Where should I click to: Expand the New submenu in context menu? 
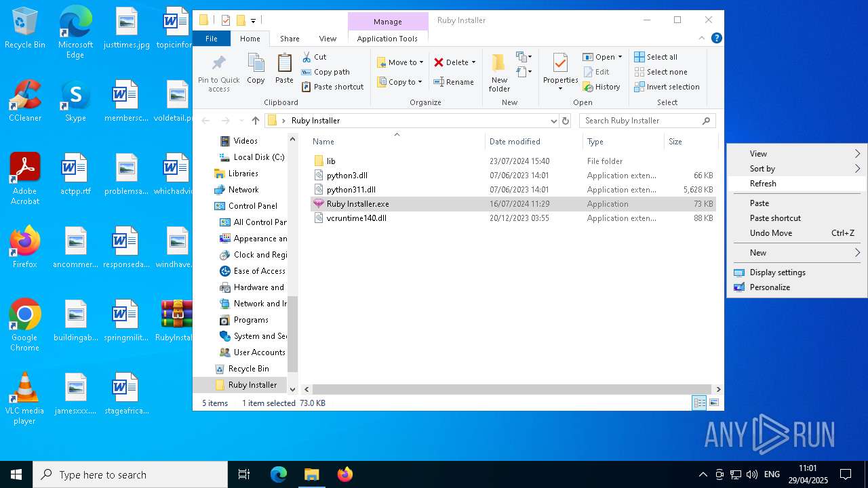pos(797,253)
